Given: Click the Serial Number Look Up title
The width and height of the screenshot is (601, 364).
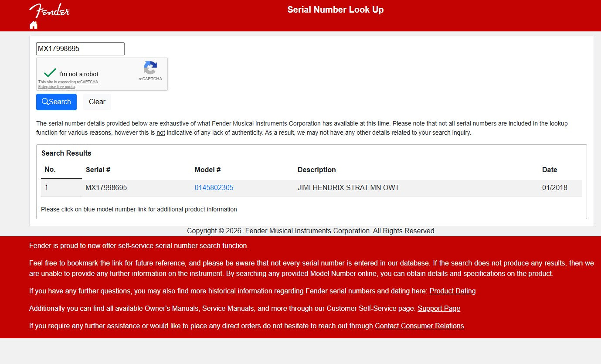Looking at the screenshot, I should [x=336, y=10].
